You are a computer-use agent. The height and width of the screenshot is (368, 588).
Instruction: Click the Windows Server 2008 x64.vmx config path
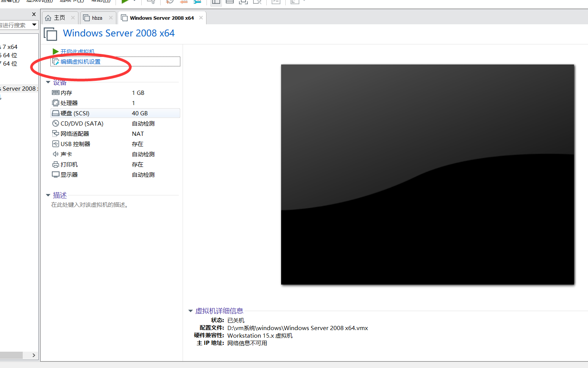tap(298, 328)
